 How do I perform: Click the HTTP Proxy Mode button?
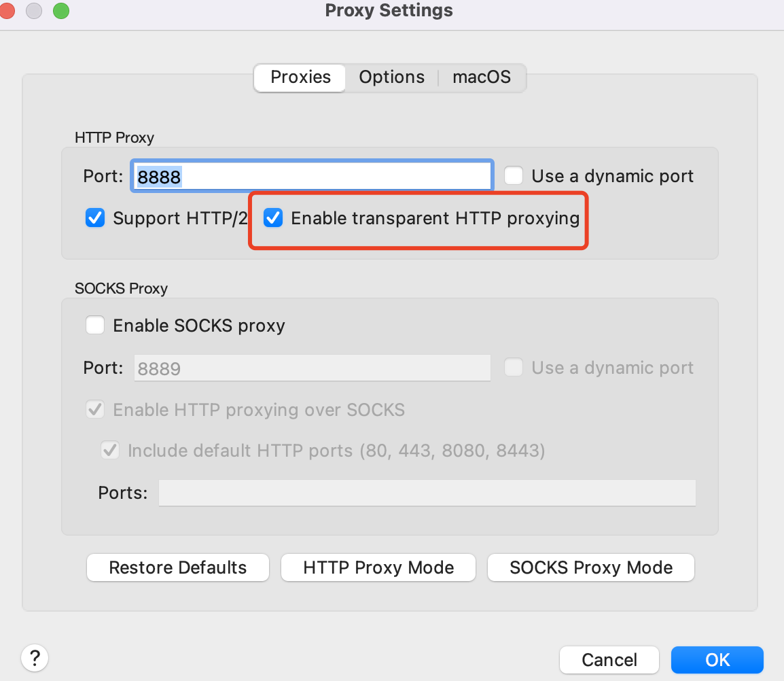click(x=378, y=567)
